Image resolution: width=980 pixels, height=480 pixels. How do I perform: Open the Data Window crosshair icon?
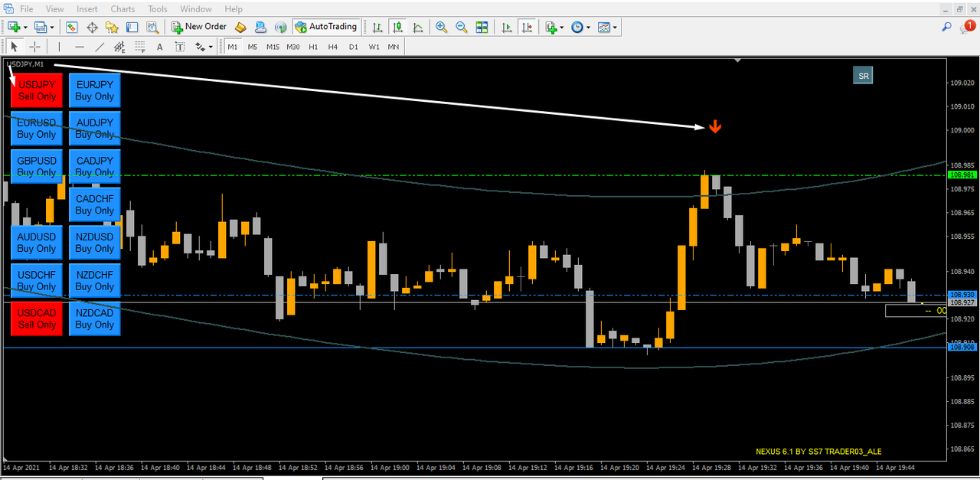tap(92, 27)
